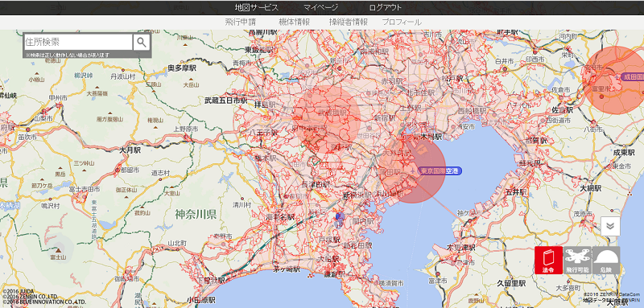Click the ログアウト link
644x308 pixels.
[x=385, y=7]
